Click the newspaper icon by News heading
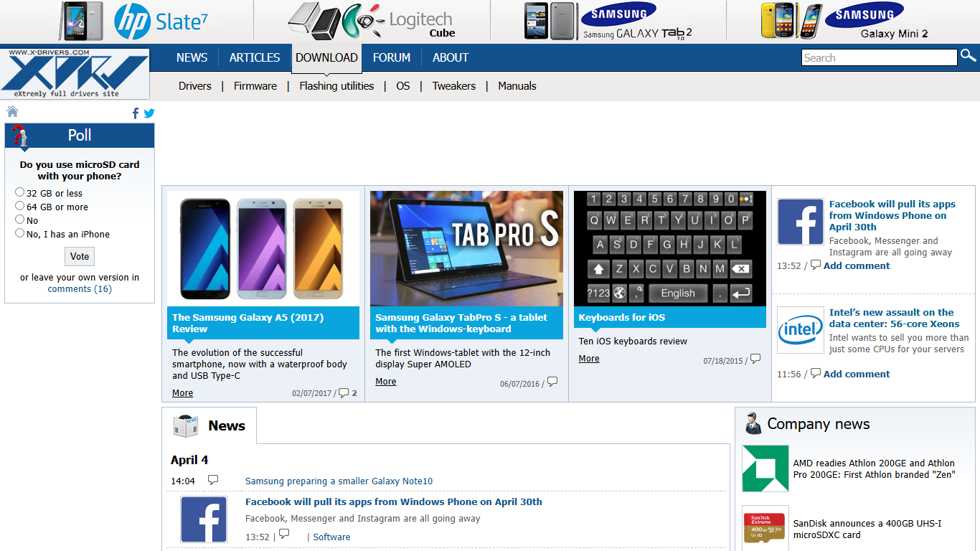Viewport: 980px width, 551px height. pyautogui.click(x=185, y=425)
